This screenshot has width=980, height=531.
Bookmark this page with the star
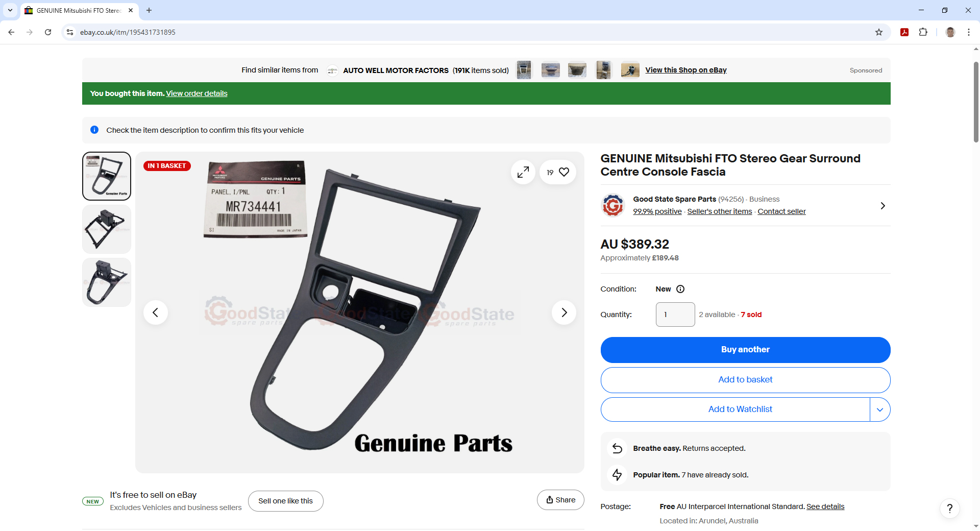tap(878, 32)
